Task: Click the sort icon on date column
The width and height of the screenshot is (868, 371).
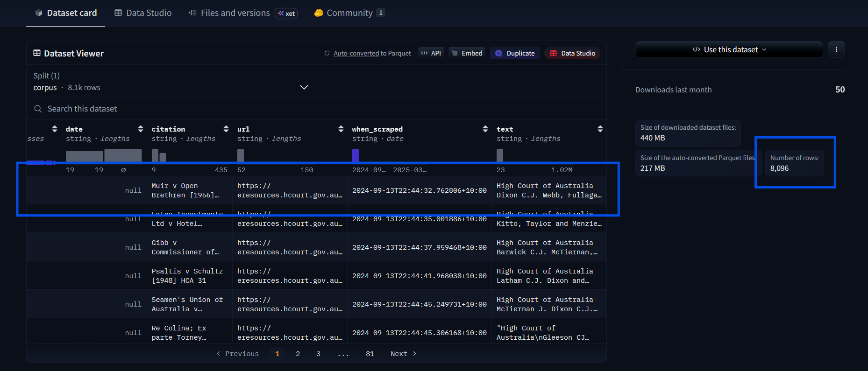Action: coord(140,129)
